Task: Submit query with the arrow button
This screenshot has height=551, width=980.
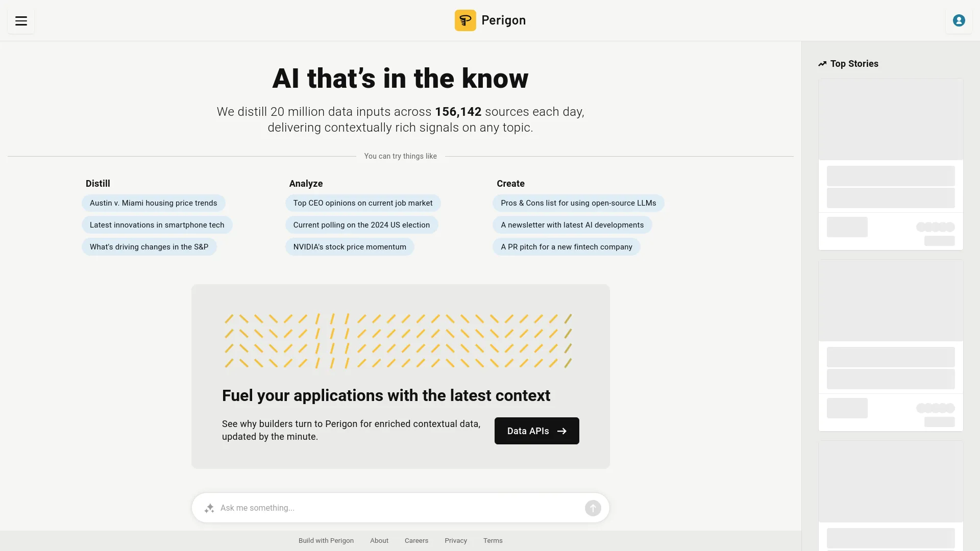Action: point(593,508)
